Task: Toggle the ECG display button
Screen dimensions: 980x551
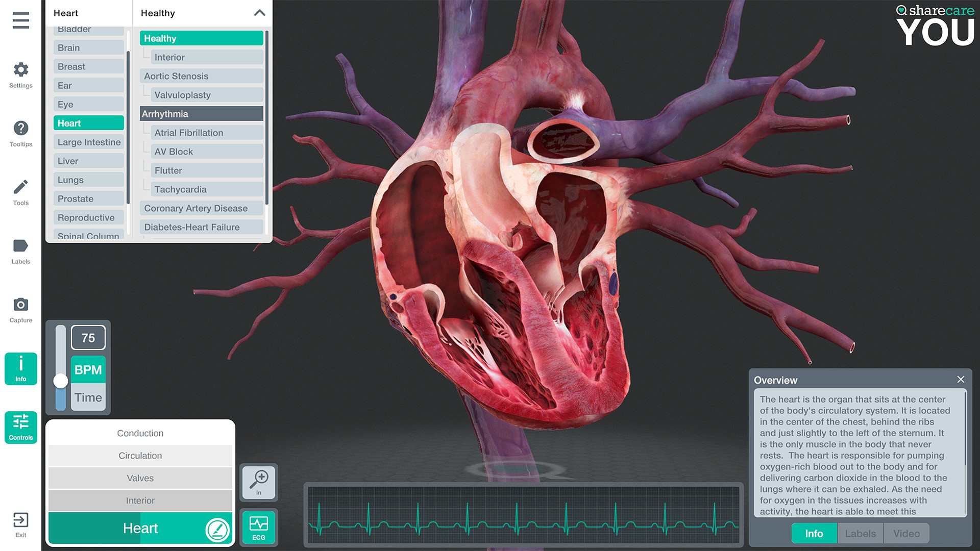Action: [x=259, y=528]
